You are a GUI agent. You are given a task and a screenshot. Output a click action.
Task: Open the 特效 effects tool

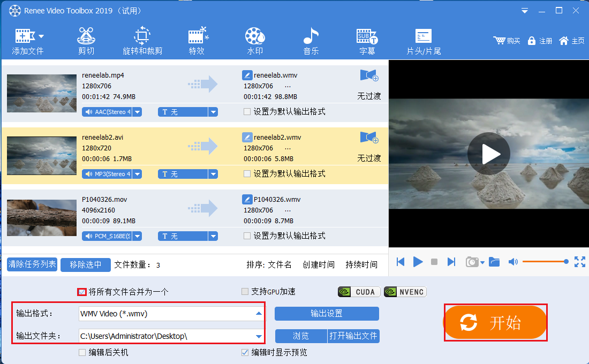click(x=198, y=41)
